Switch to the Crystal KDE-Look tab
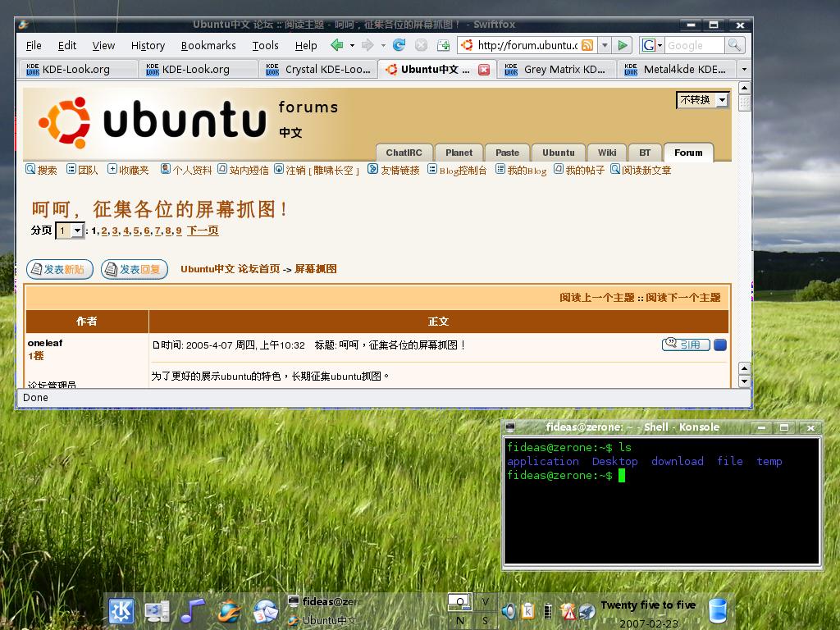 (318, 70)
